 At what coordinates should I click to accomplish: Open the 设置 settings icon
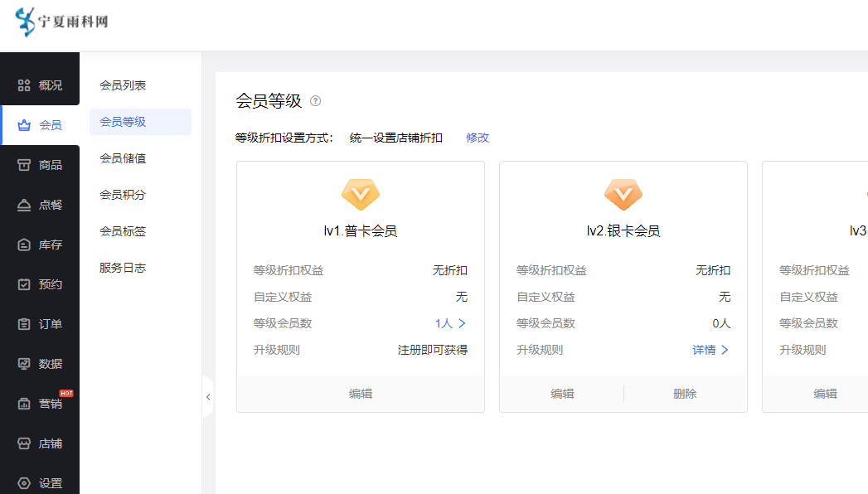[24, 483]
